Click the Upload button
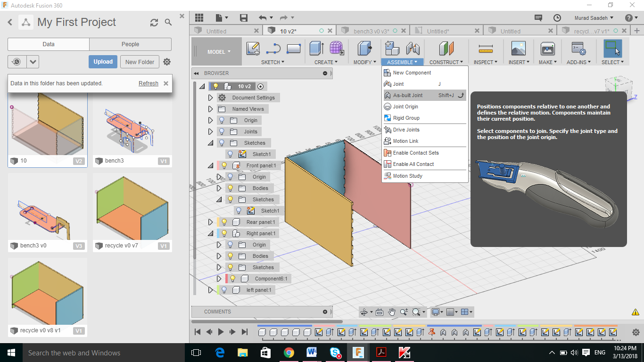 tap(103, 62)
